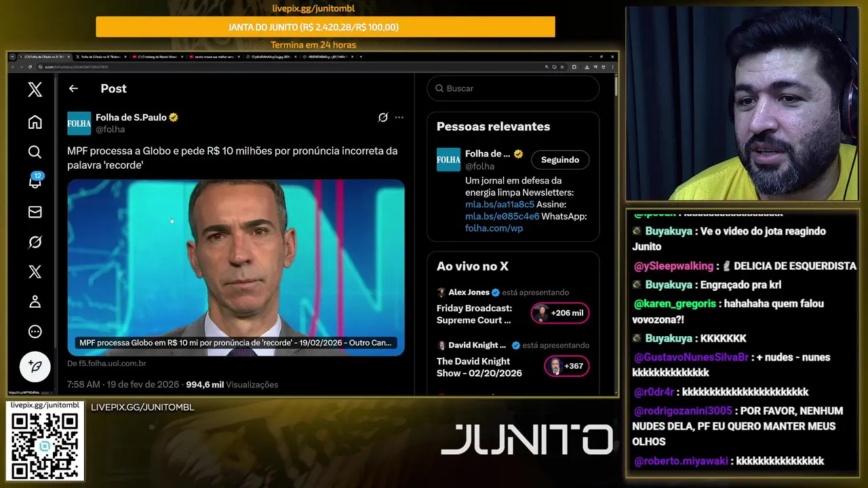The width and height of the screenshot is (868, 488).
Task: Click chat username @ySleepwalking
Action: [x=673, y=266]
